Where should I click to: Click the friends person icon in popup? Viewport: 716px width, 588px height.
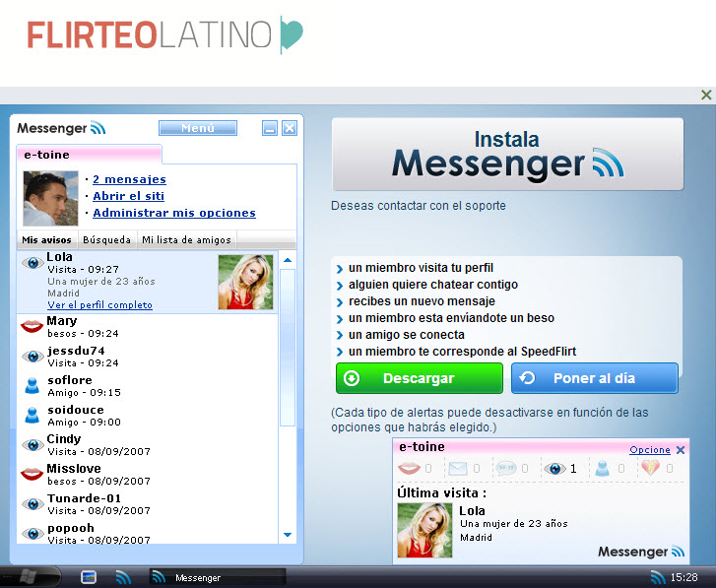(603, 469)
